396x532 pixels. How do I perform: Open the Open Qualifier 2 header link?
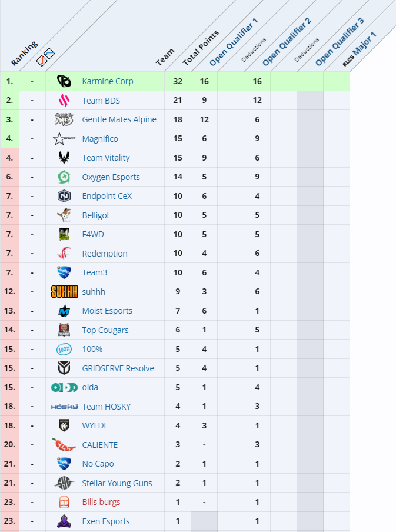(287, 42)
